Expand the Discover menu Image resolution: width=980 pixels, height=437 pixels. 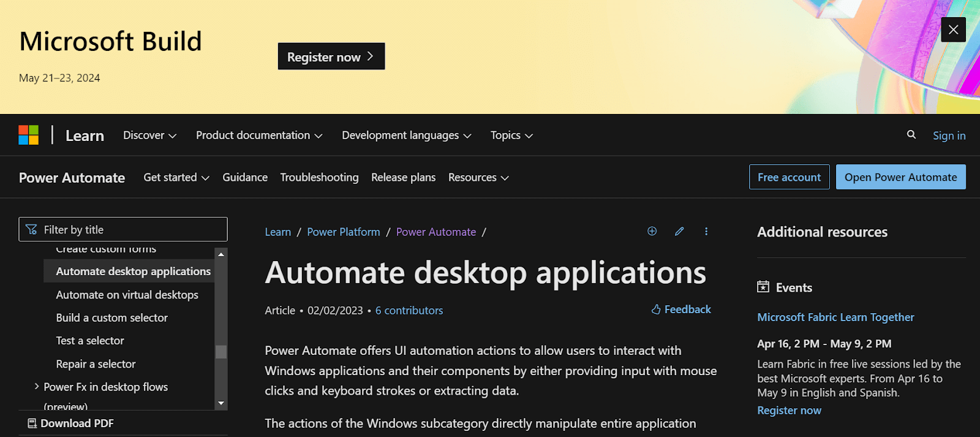coord(149,135)
